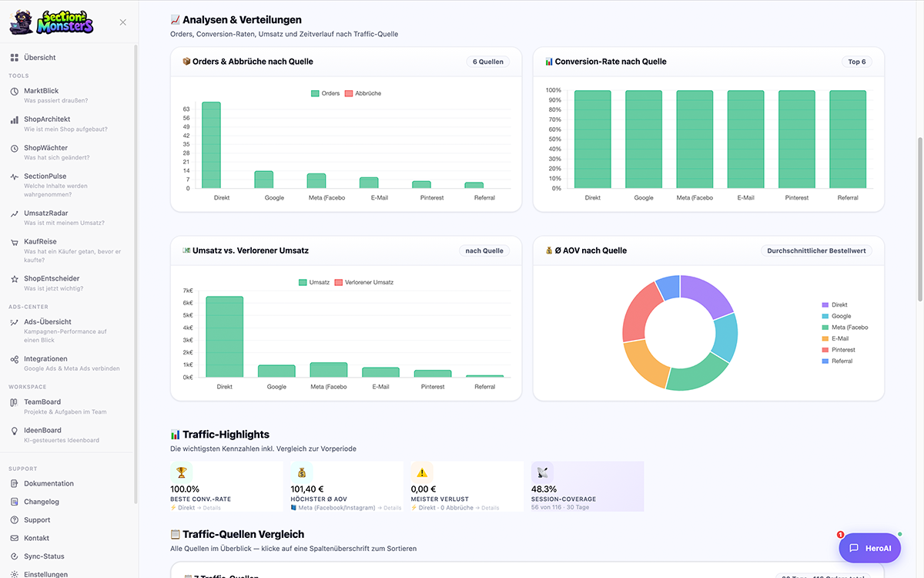Viewport: 924px width, 578px height.
Task: Click the IdeenBoard lightbulb icon
Action: (x=15, y=431)
